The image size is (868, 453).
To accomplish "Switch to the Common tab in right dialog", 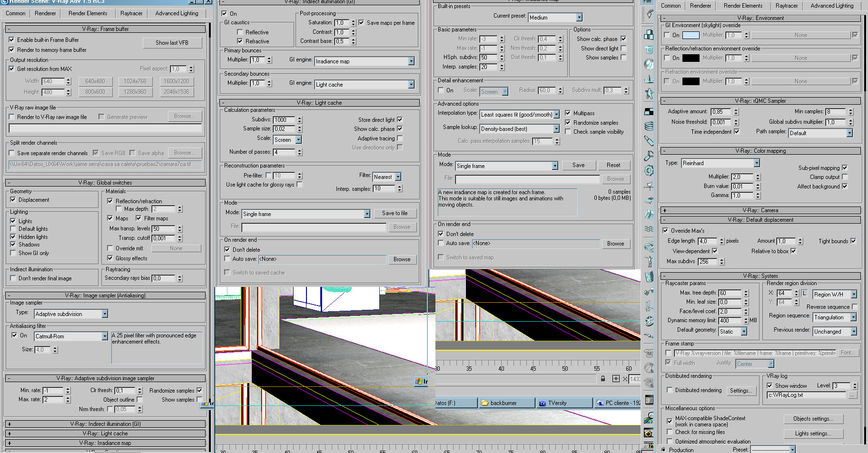I will point(671,6).
